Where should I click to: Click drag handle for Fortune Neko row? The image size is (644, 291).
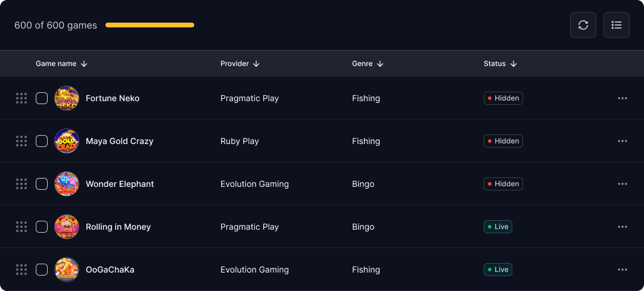[21, 98]
